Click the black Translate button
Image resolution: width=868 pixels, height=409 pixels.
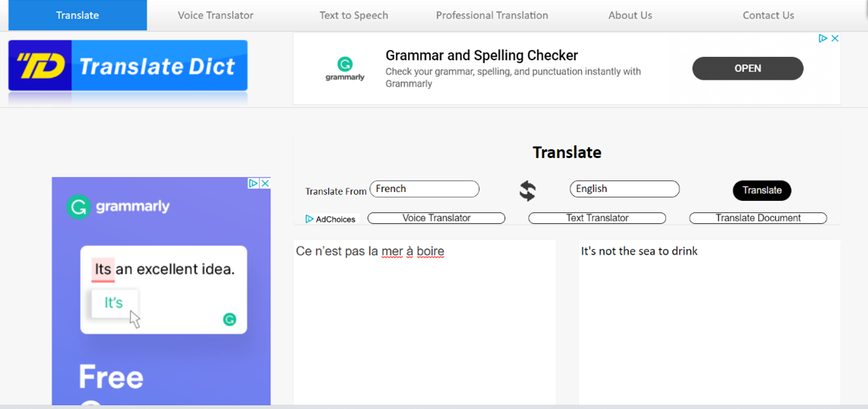pos(762,191)
